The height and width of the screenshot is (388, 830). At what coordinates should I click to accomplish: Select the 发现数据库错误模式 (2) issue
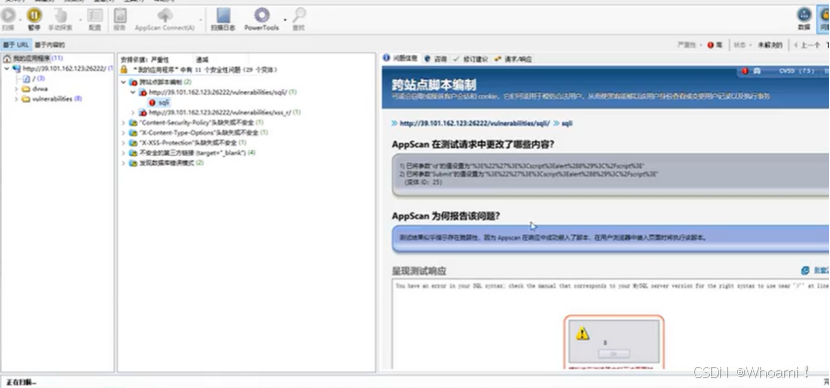(167, 163)
